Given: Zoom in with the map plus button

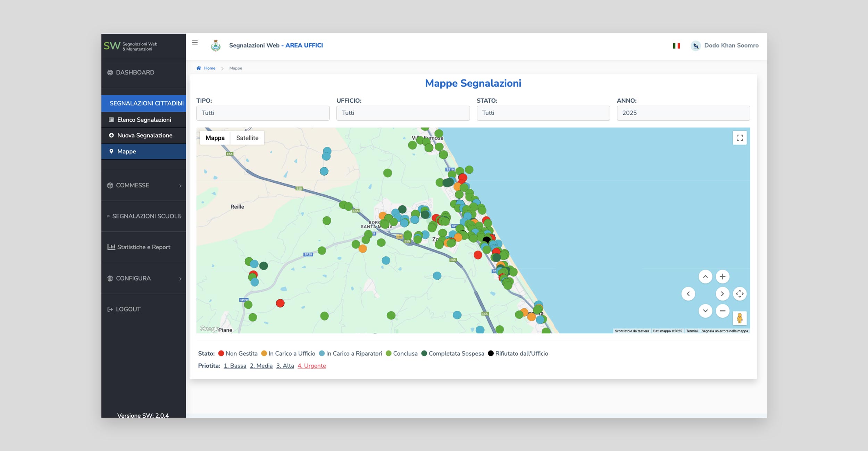Looking at the screenshot, I should click(x=722, y=277).
